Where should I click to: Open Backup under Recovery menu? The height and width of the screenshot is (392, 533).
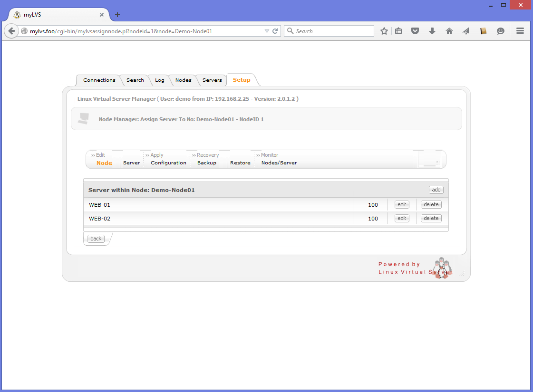pyautogui.click(x=207, y=163)
